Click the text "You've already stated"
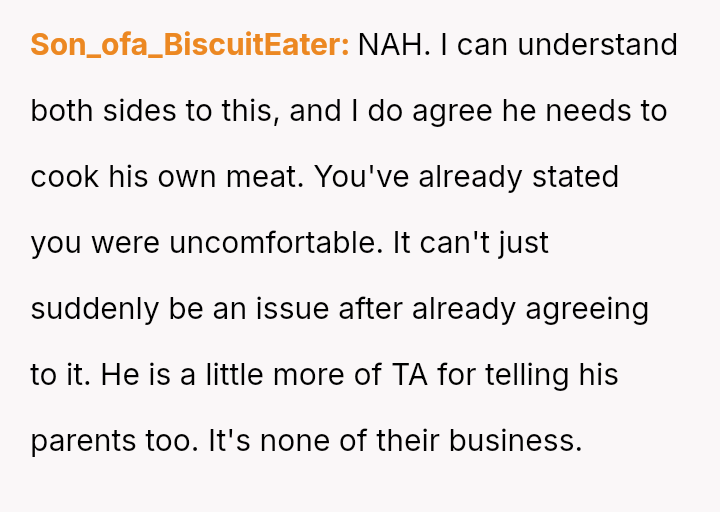The width and height of the screenshot is (720, 512). pos(466,177)
